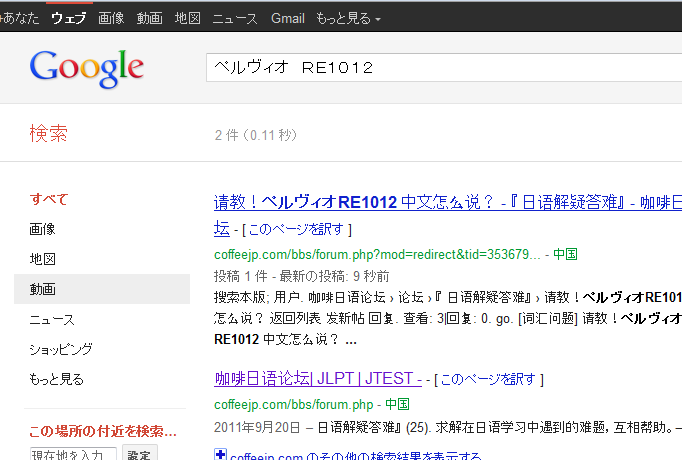Screen dimensions: 682x460
Task: Click the red 検索 heading
Action: (48, 133)
